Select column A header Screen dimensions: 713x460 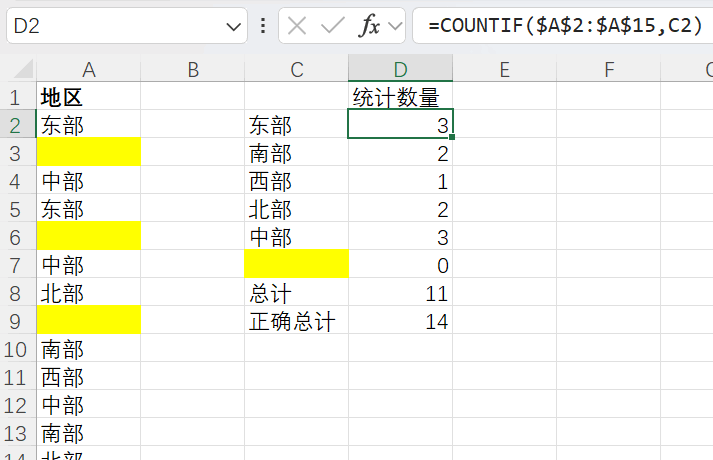pyautogui.click(x=89, y=70)
